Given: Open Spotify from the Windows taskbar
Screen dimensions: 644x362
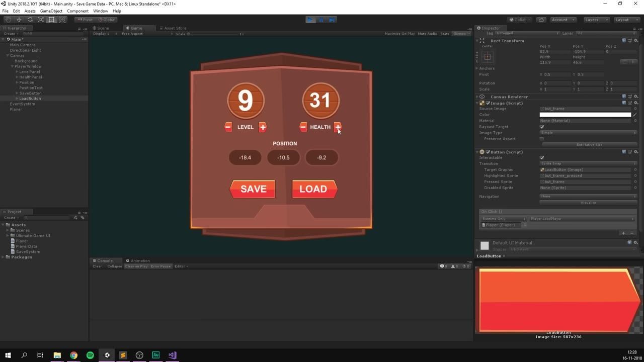Looking at the screenshot, I should pyautogui.click(x=90, y=355).
